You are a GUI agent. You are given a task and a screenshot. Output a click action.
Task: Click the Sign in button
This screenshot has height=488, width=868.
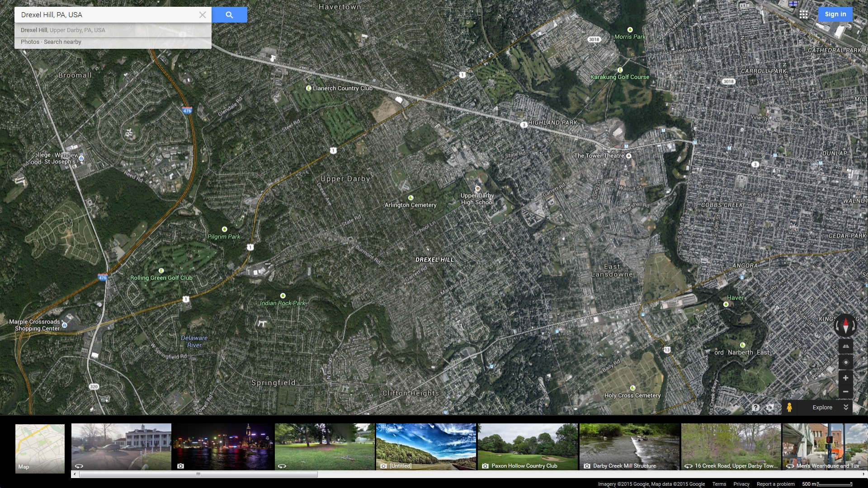coord(835,14)
